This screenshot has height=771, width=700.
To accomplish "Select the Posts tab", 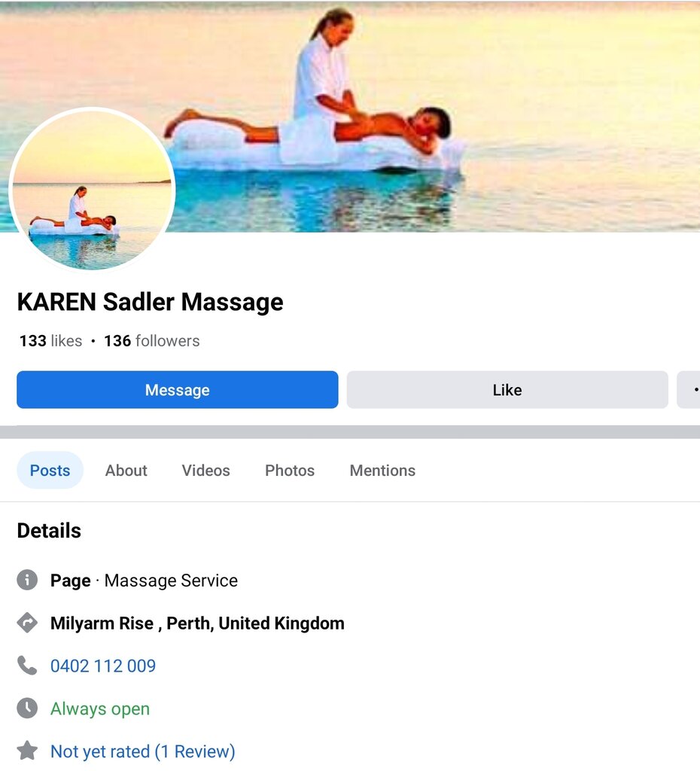I will tap(50, 470).
